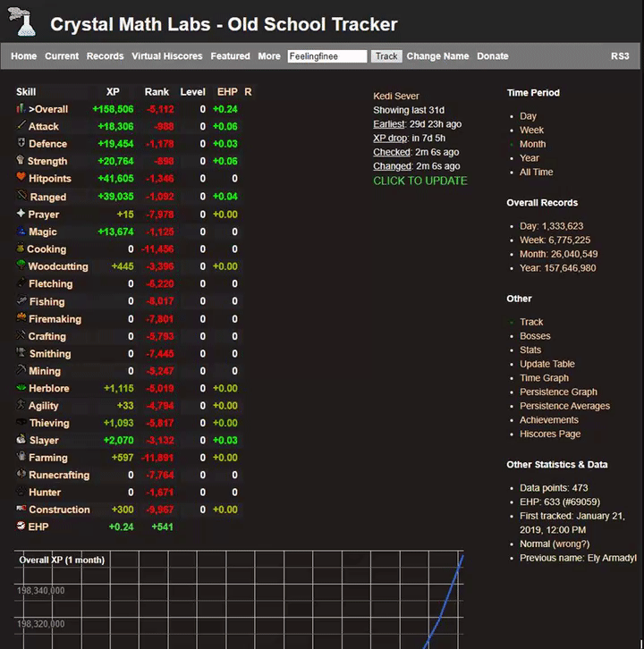Click the Attack sword icon

coord(21,125)
